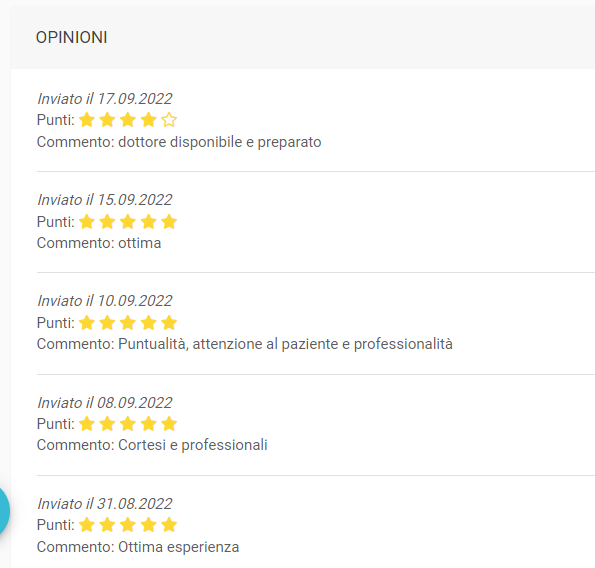This screenshot has height=568, width=595.
Task: Click fourth star of 17.09.2022 review
Action: pyautogui.click(x=148, y=120)
